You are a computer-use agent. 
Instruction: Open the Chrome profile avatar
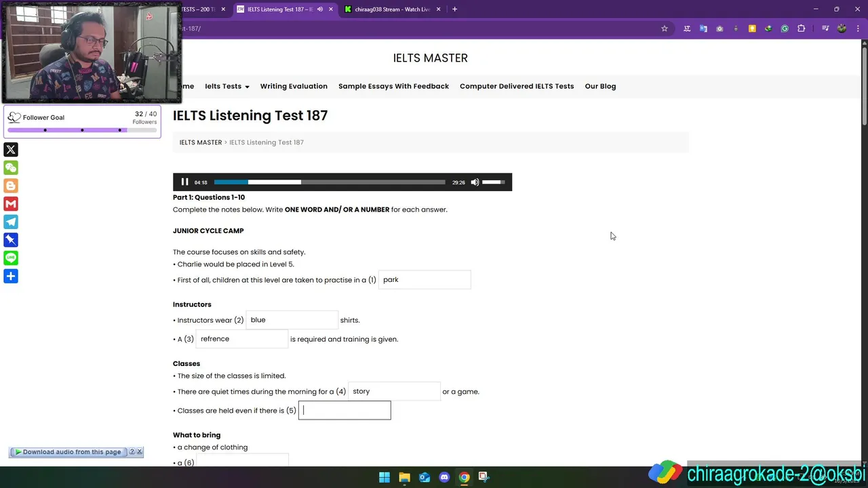(842, 28)
